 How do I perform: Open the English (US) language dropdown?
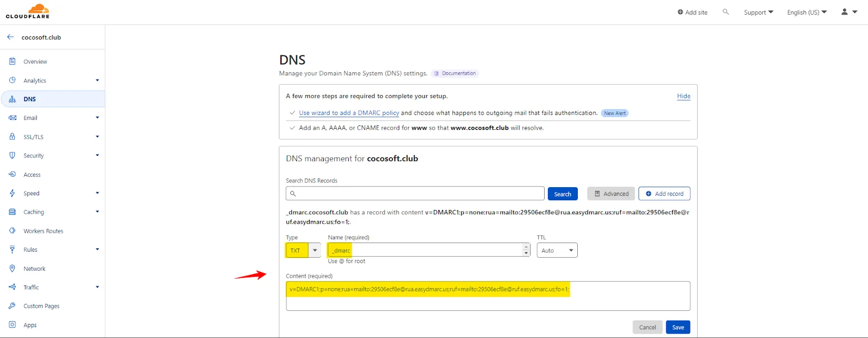(x=807, y=12)
